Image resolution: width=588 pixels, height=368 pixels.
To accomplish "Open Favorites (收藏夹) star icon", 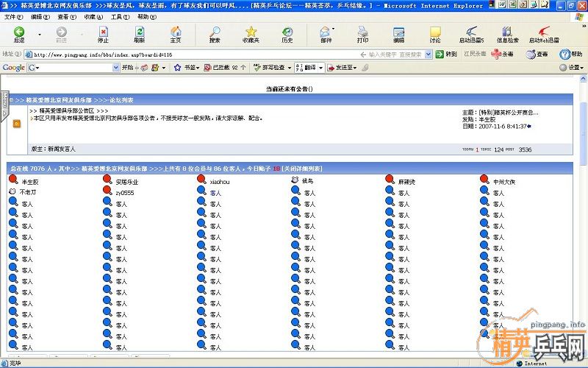I will point(251,35).
